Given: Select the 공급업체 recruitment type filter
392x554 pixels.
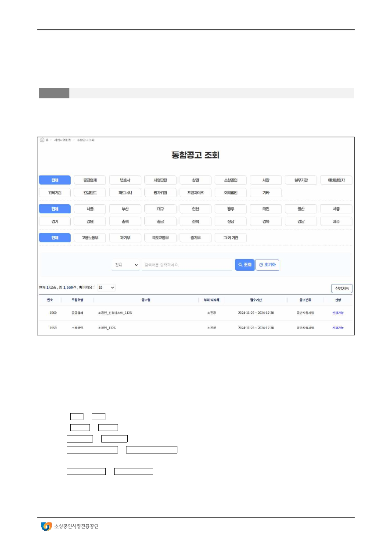Looking at the screenshot, I should click(90, 180).
